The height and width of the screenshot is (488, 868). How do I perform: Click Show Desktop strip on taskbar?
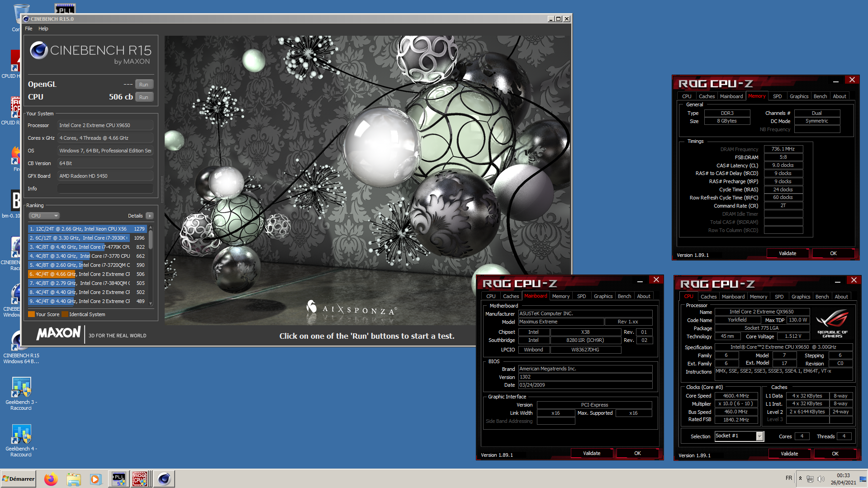coord(863,479)
